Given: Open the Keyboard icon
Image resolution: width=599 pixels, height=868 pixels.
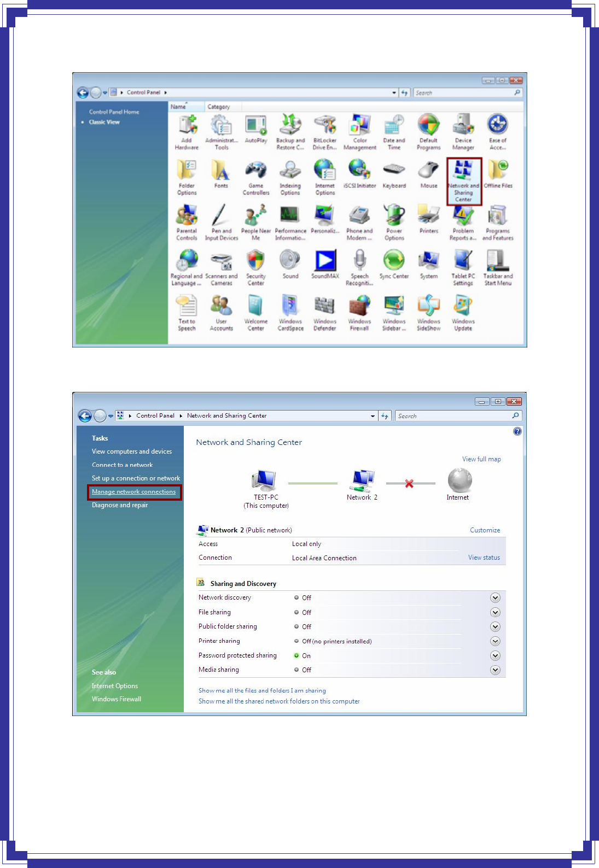Looking at the screenshot, I should [x=394, y=174].
